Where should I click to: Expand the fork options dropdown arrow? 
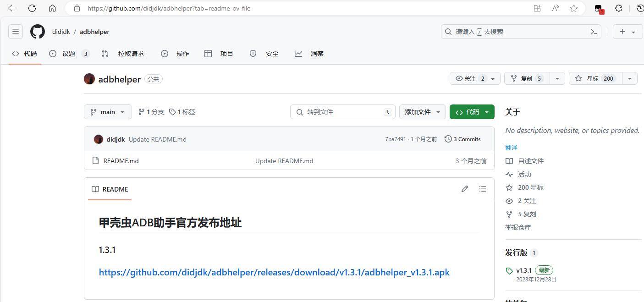click(557, 78)
